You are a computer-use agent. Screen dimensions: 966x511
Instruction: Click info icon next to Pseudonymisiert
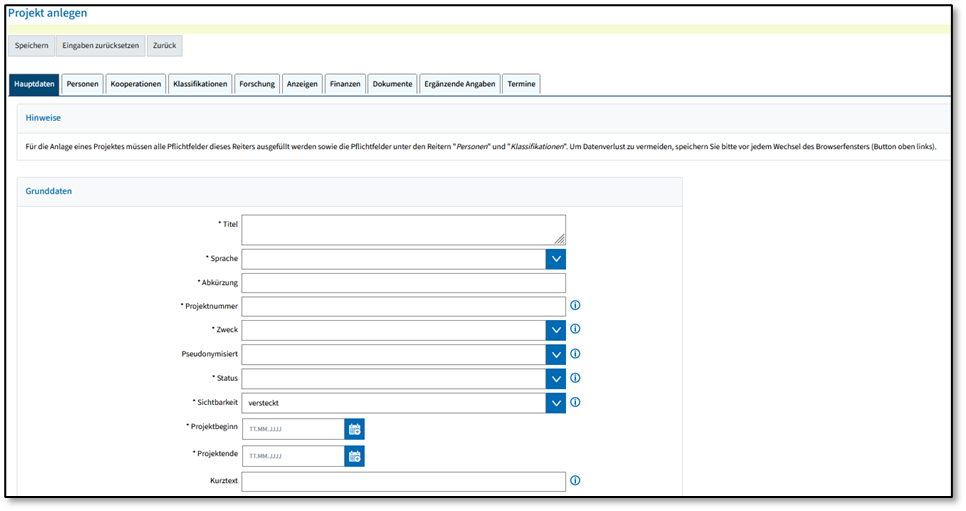coord(575,354)
